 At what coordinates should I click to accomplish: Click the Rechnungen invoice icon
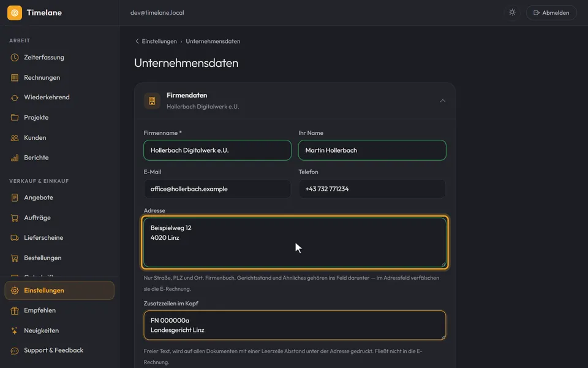15,78
